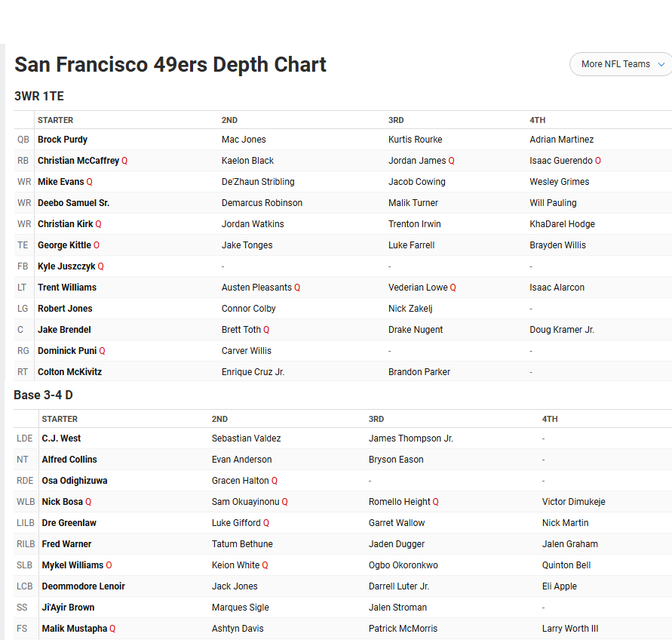Click Drake Nugent name
The height and width of the screenshot is (640, 672).
coord(416,330)
